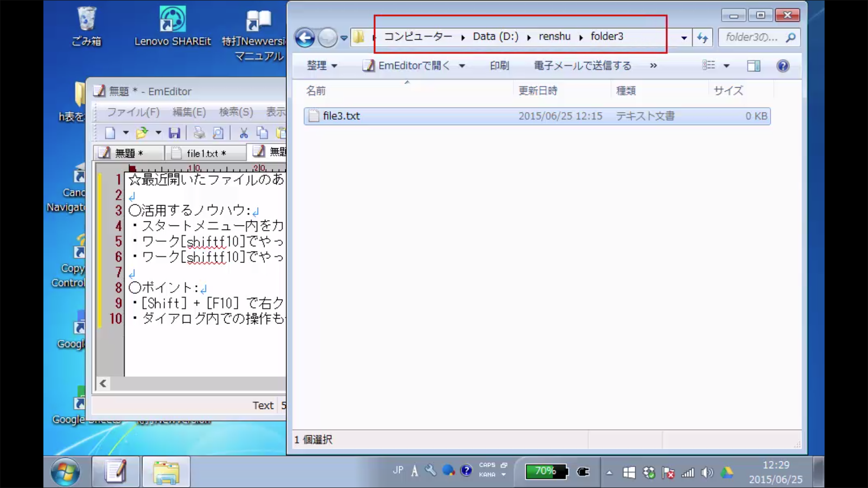Image resolution: width=868 pixels, height=488 pixels.
Task: Open the view options dropdown arrow
Action: 726,66
